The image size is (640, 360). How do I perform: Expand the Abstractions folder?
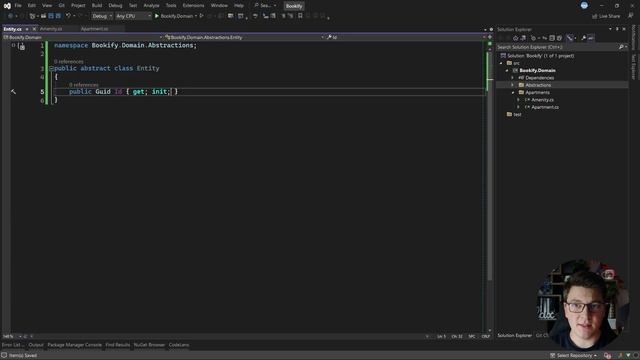point(513,85)
